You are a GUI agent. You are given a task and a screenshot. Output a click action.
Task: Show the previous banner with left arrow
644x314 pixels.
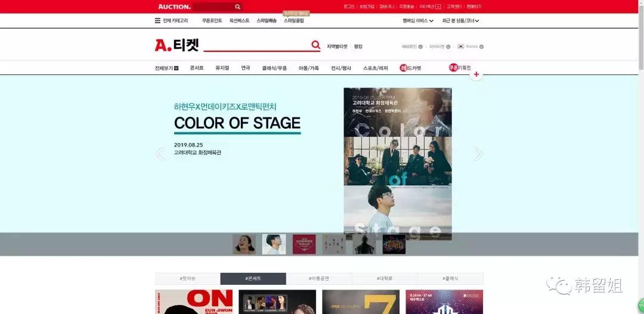click(x=160, y=154)
